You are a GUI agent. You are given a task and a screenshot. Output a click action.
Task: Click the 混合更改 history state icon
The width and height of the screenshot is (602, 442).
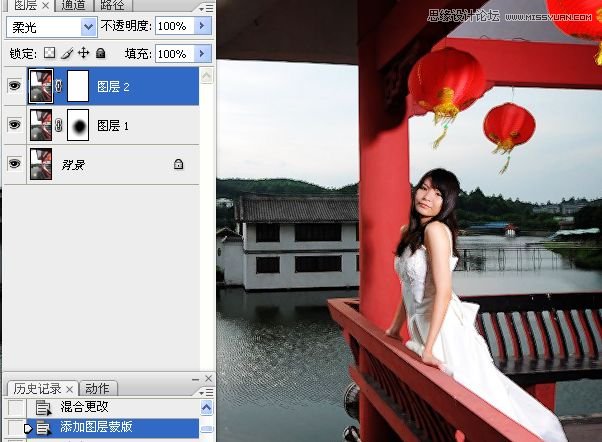[43, 408]
